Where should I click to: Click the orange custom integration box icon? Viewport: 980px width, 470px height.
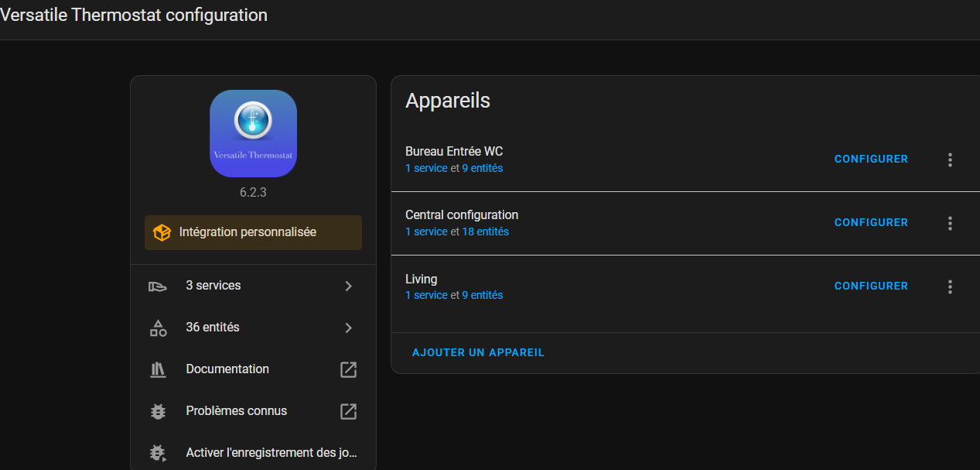162,232
